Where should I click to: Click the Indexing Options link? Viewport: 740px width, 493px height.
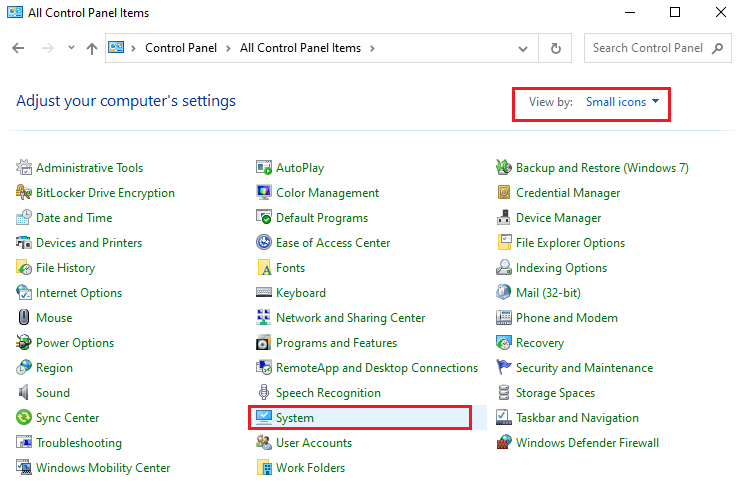561,268
